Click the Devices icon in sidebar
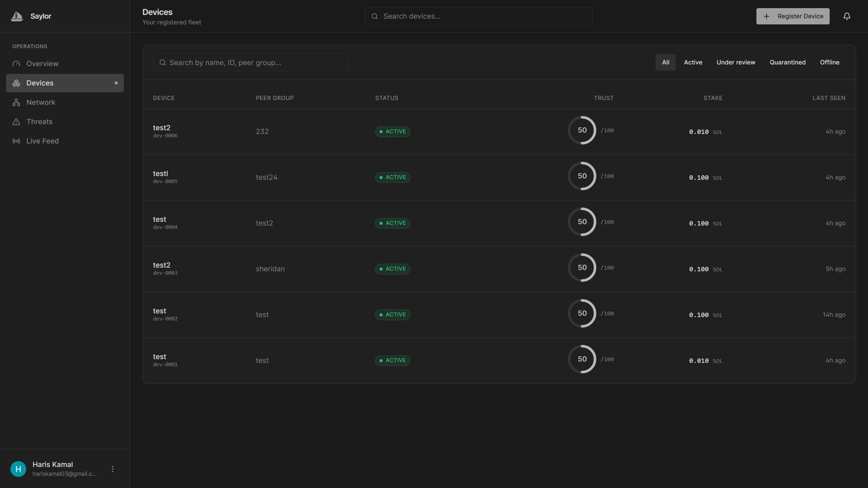The height and width of the screenshot is (488, 868). coord(16,83)
